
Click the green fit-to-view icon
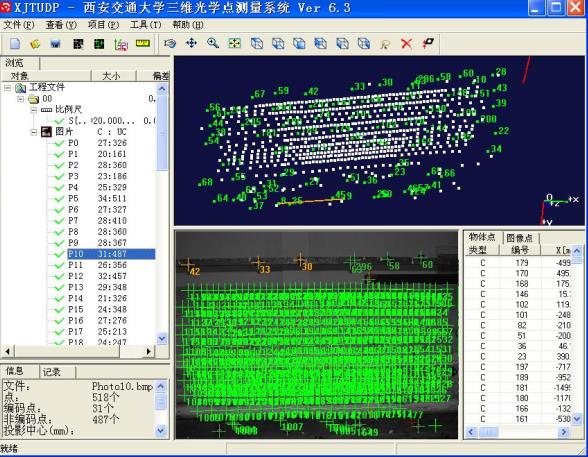[x=234, y=43]
